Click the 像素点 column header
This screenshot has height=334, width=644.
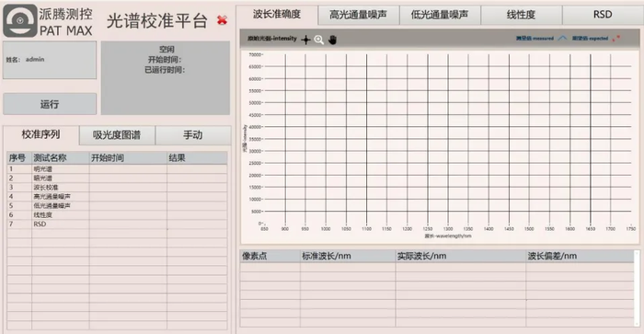270,256
